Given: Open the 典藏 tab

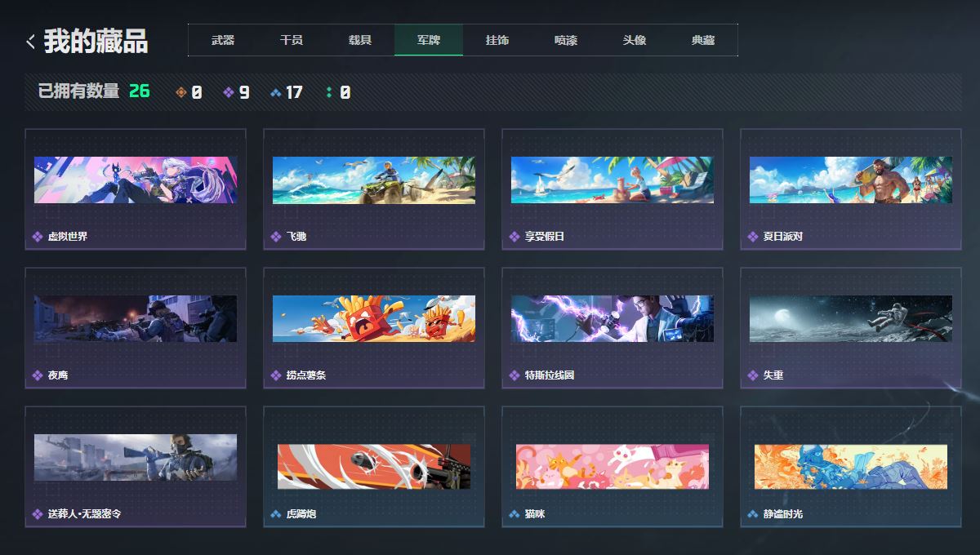Looking at the screenshot, I should click(x=703, y=40).
